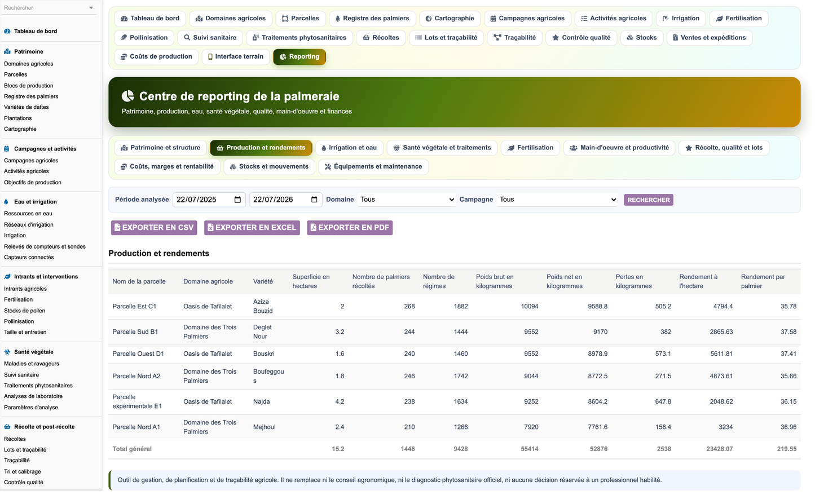Switch to the Patrimoine et structure report tab
The height and width of the screenshot is (504, 815).
161,148
